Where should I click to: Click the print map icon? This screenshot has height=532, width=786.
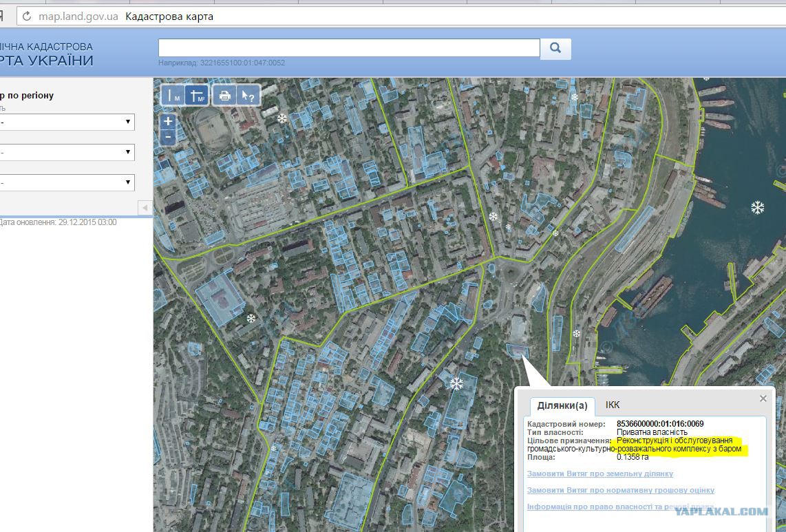pyautogui.click(x=224, y=96)
